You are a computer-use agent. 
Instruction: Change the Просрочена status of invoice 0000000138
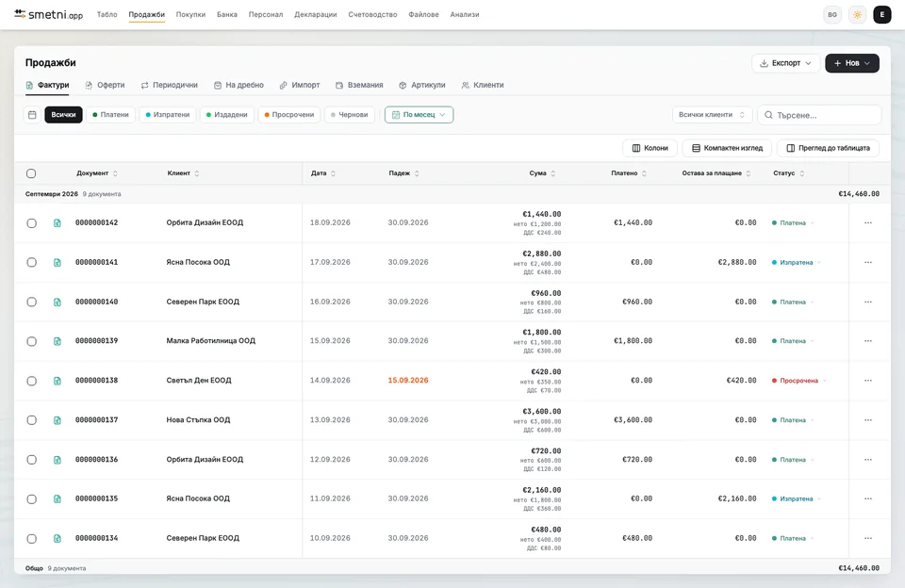(x=799, y=381)
